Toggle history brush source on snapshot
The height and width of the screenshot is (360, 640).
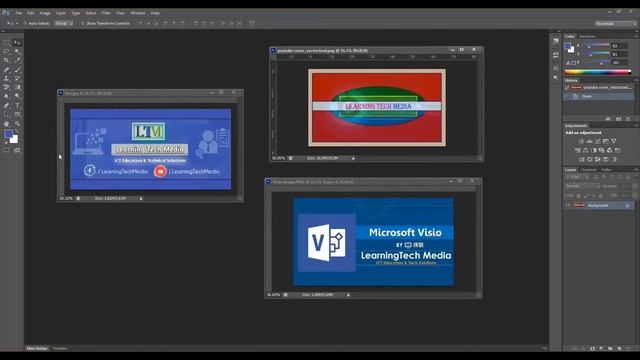(567, 88)
